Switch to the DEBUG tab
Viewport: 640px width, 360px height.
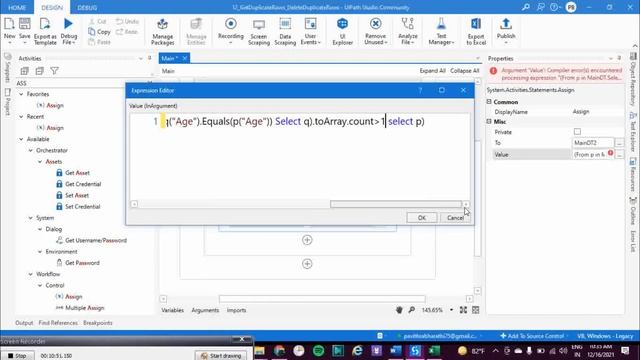87,7
